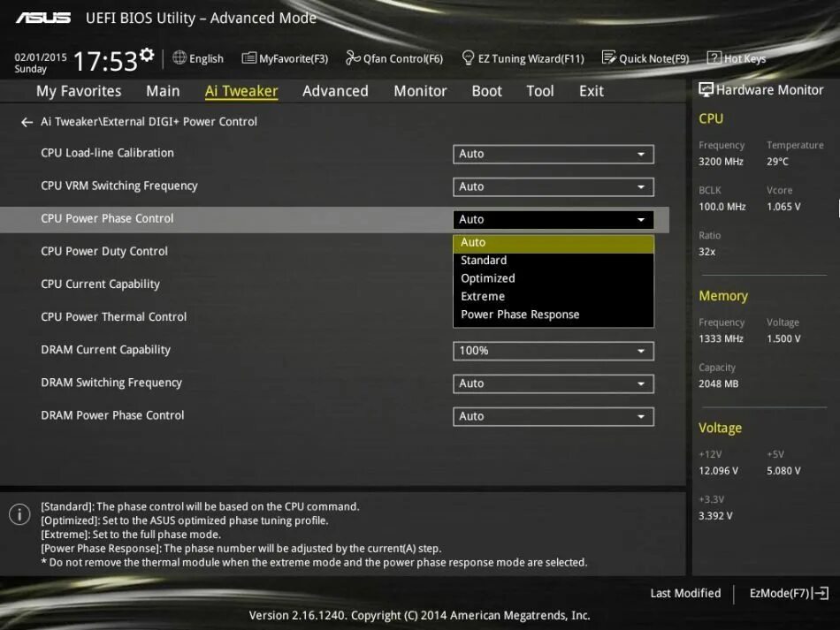Viewport: 840px width, 630px height.
Task: Go to the Advanced tab
Action: [335, 91]
